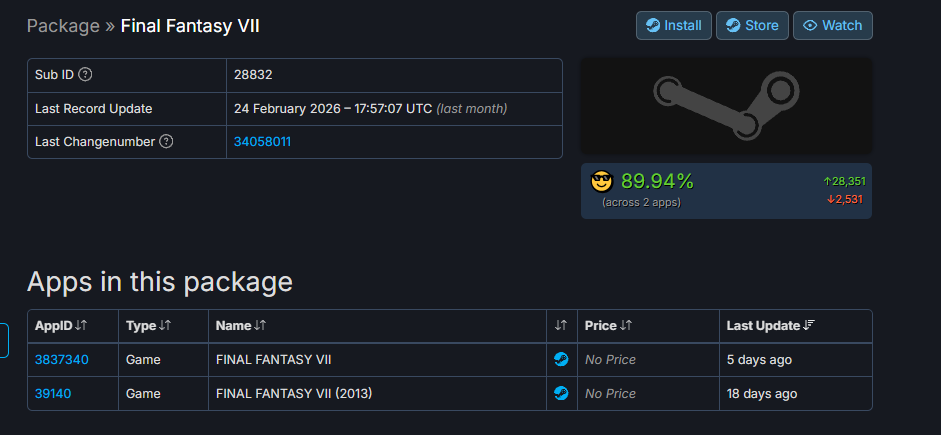Click the Watch button
Image resolution: width=941 pixels, height=435 pixels.
coord(832,26)
